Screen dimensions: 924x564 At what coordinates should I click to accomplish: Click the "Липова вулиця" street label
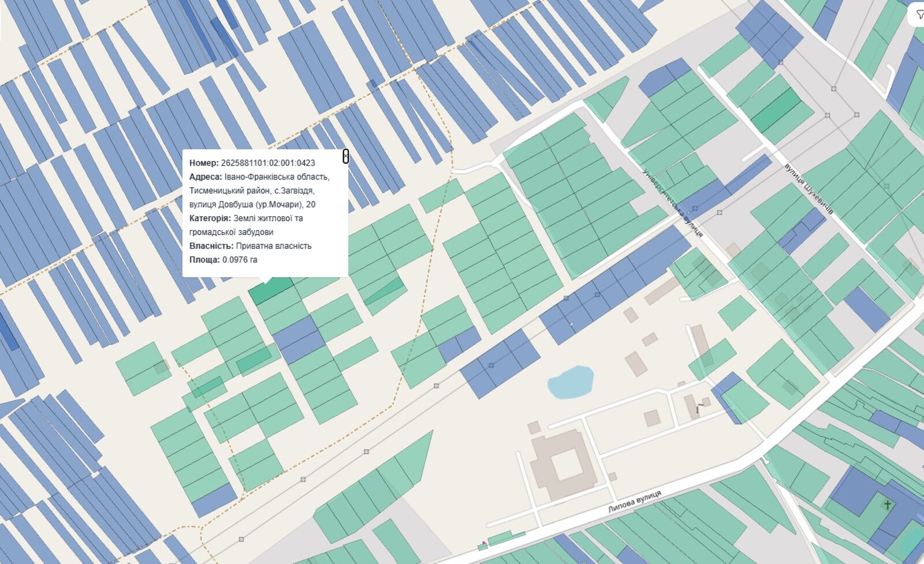(x=634, y=501)
